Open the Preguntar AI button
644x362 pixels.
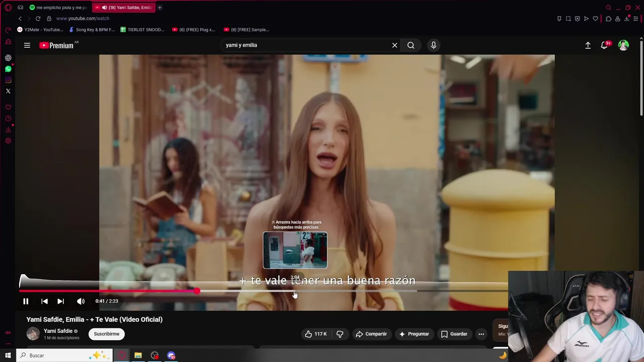coord(414,334)
